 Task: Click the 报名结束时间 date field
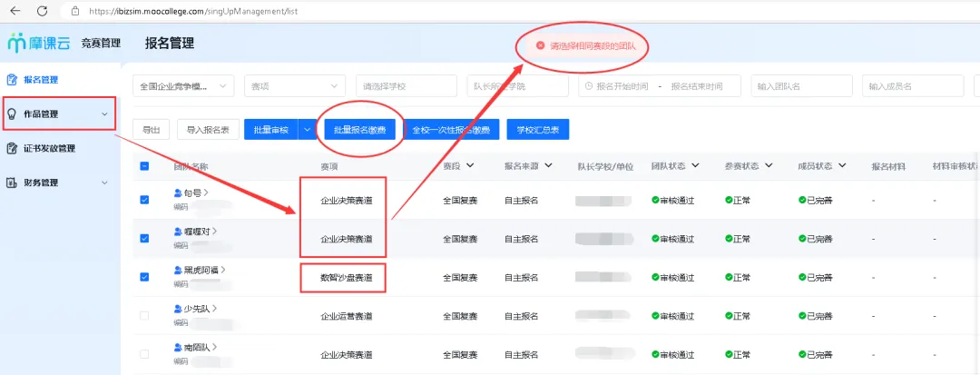(x=696, y=86)
